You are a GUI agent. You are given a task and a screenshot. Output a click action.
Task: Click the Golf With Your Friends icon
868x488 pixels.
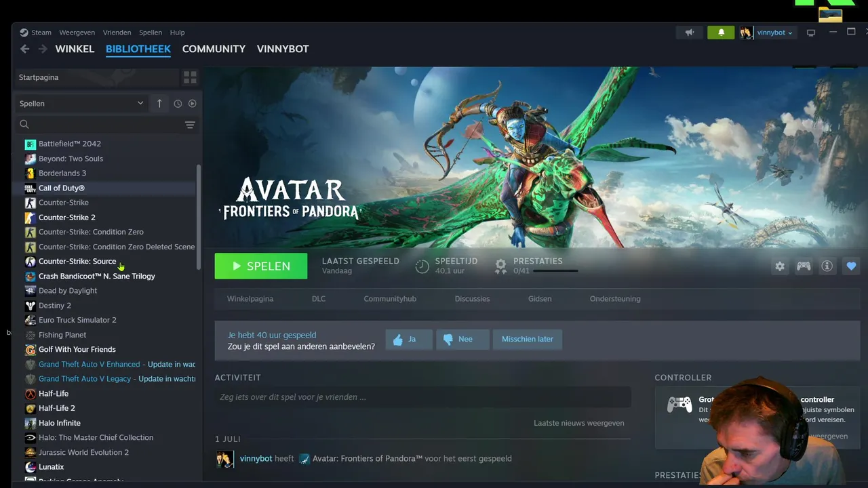[x=30, y=350]
